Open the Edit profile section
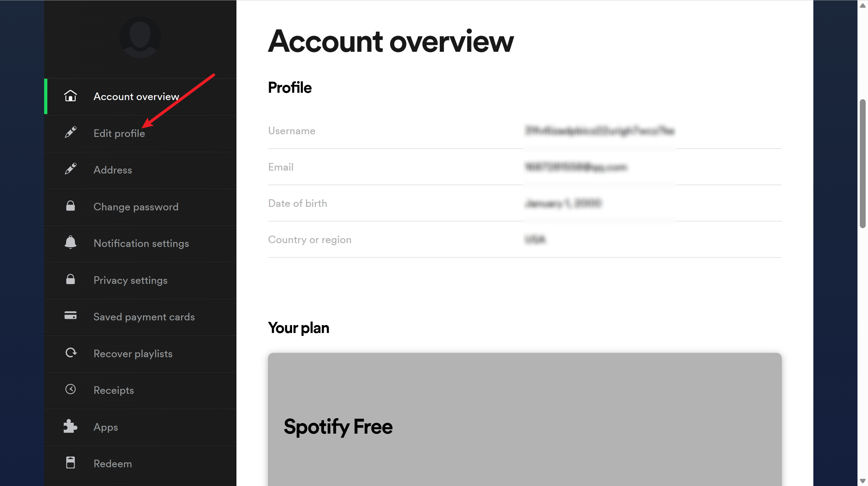This screenshot has width=868, height=486. coord(119,133)
